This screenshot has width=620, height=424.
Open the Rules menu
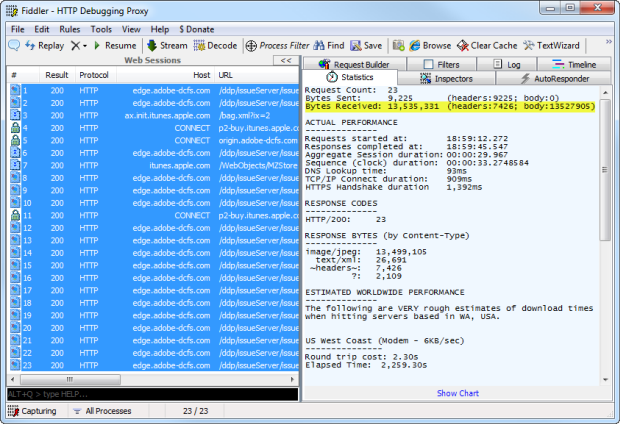tap(70, 30)
